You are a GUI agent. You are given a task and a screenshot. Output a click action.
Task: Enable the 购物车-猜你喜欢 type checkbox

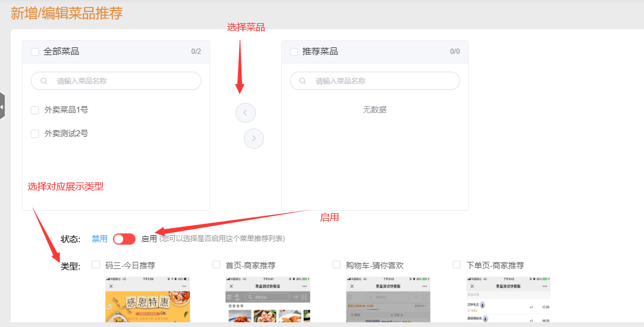[x=336, y=265]
